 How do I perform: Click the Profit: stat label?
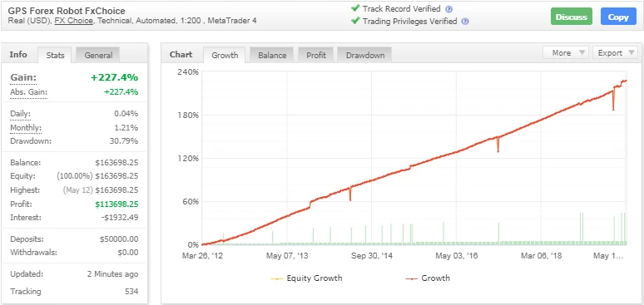tap(21, 204)
